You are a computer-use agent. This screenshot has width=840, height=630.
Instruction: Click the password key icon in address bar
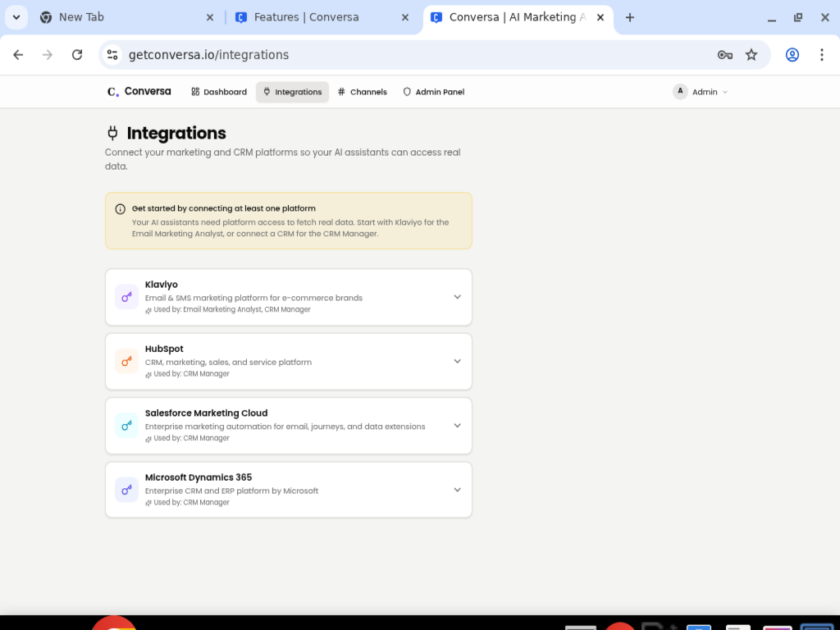point(725,55)
